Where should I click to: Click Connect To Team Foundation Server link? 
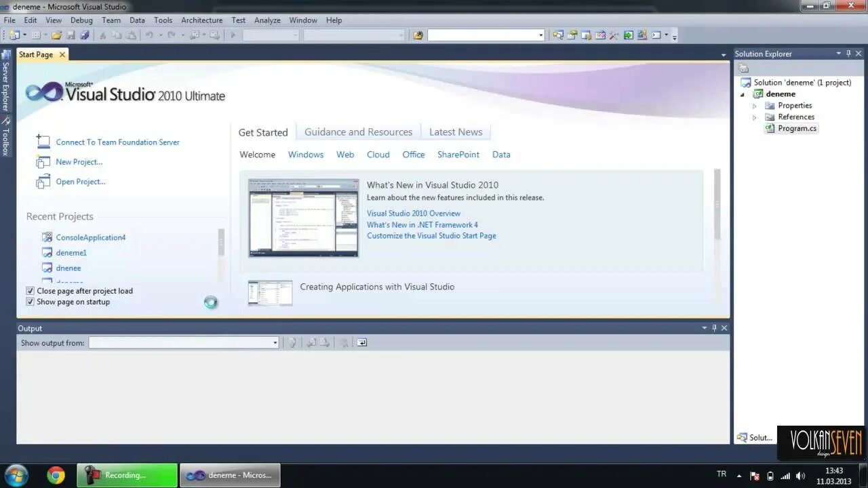click(x=117, y=142)
